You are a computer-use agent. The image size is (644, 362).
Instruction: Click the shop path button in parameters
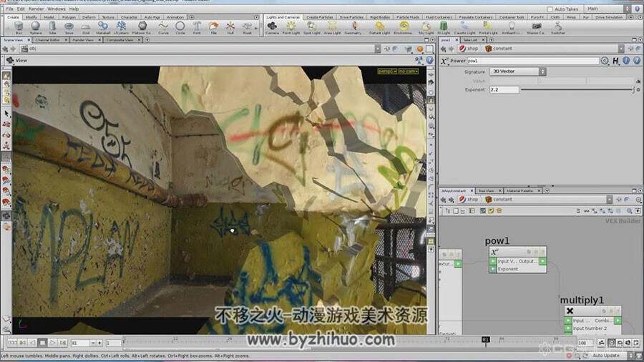(469, 49)
